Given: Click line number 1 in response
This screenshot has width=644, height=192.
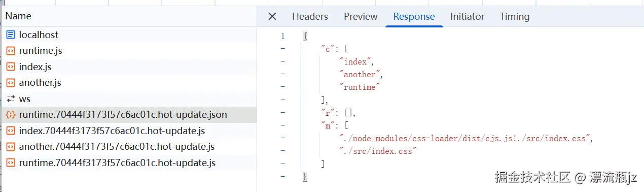Looking at the screenshot, I should point(282,37).
